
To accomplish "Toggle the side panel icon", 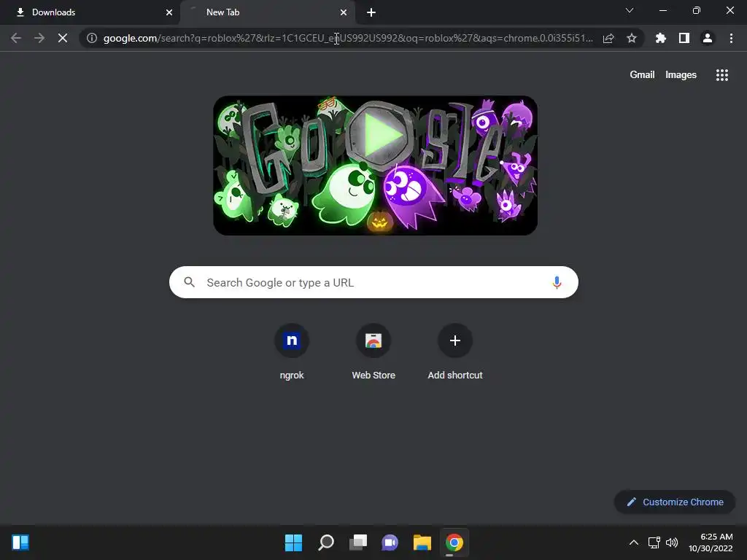I will click(x=684, y=38).
